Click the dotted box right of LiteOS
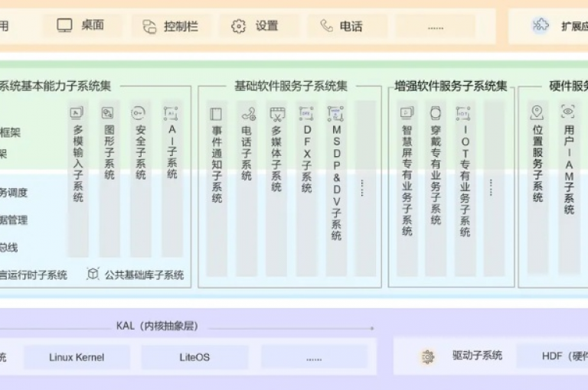The height and width of the screenshot is (390, 588). coord(314,357)
